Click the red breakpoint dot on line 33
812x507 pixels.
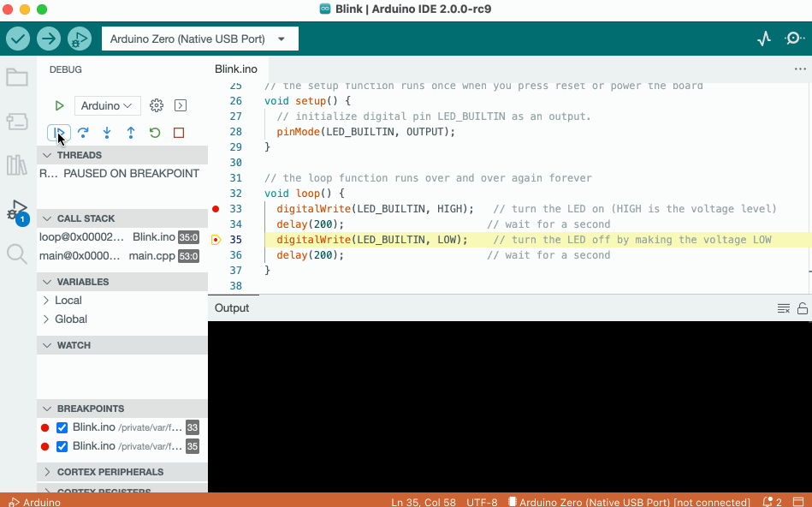(217, 208)
